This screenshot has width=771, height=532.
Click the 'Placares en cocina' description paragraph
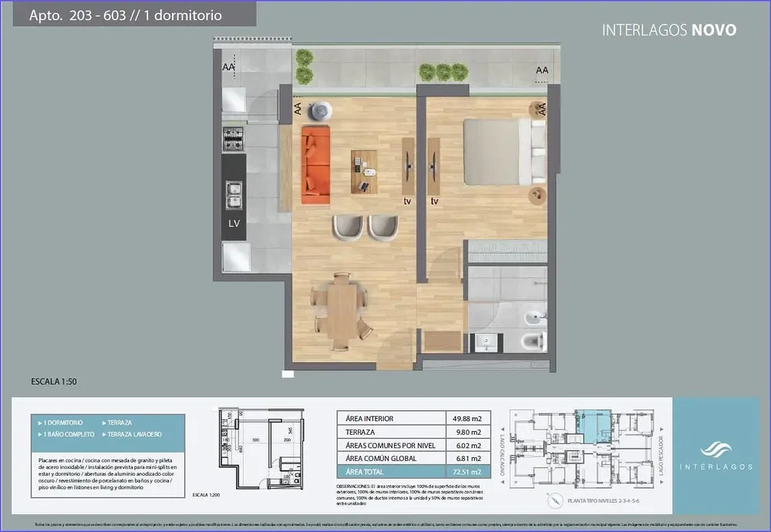(x=108, y=474)
